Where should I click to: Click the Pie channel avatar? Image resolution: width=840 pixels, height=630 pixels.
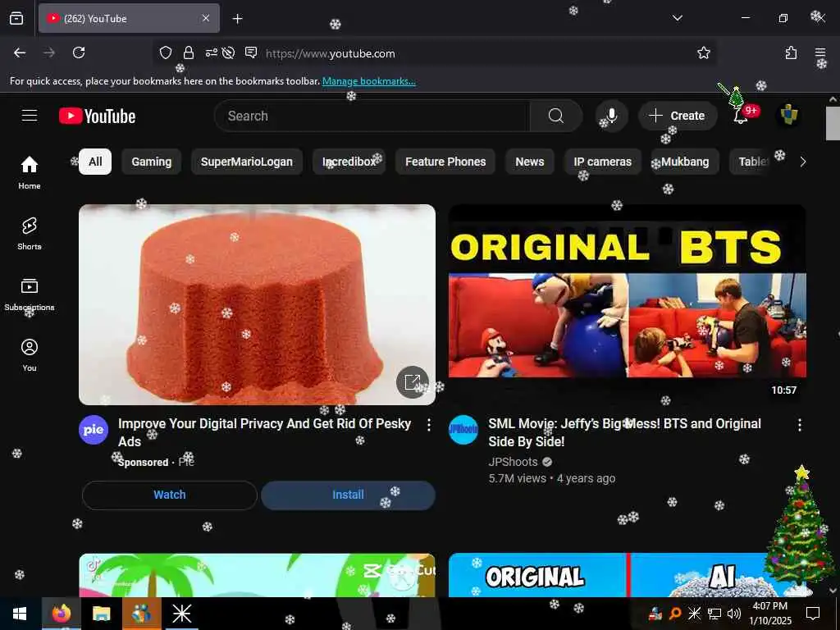[x=94, y=430]
